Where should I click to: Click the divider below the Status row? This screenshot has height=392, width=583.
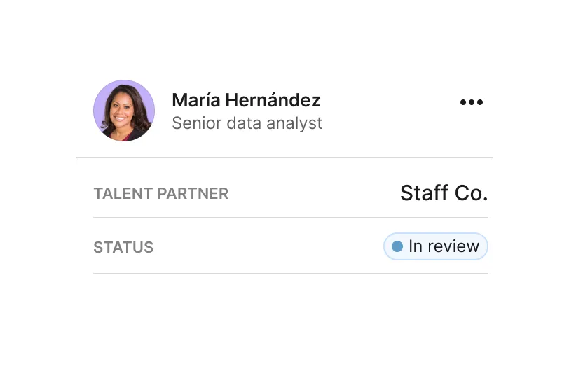pos(291,274)
